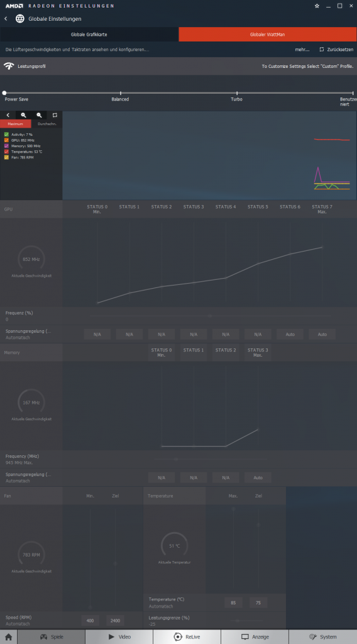Click the Memory Frequency (MHz) slider handle
Image resolution: width=357 pixels, height=644 pixels.
tap(176, 459)
